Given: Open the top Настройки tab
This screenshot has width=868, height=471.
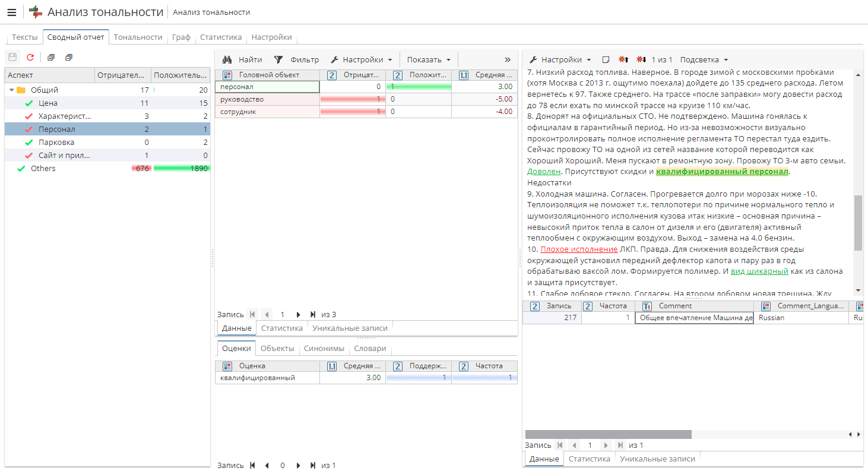Looking at the screenshot, I should (x=271, y=37).
